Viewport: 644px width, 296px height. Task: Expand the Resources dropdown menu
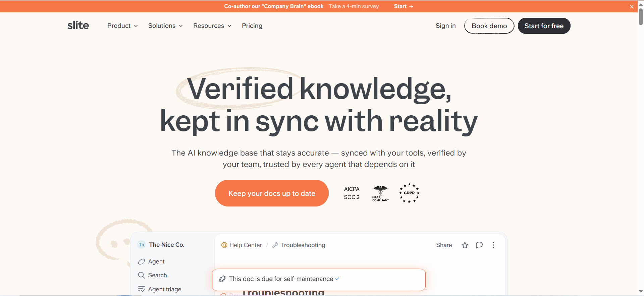212,26
